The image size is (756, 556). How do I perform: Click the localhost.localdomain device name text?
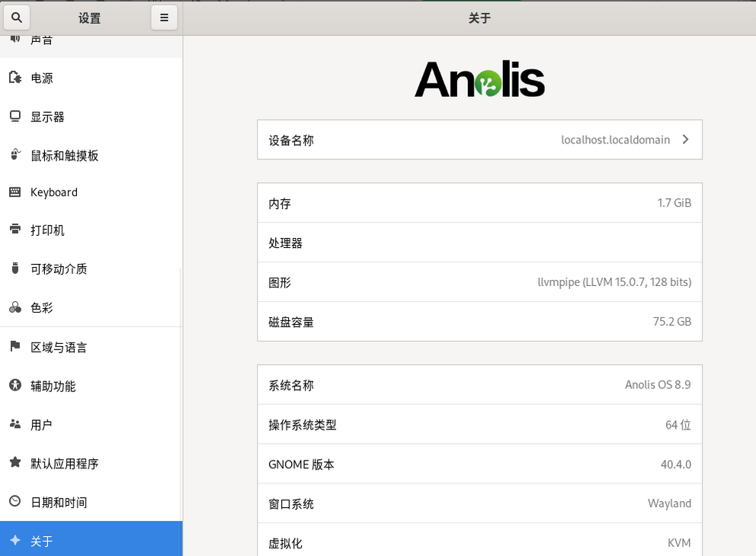pyautogui.click(x=615, y=140)
